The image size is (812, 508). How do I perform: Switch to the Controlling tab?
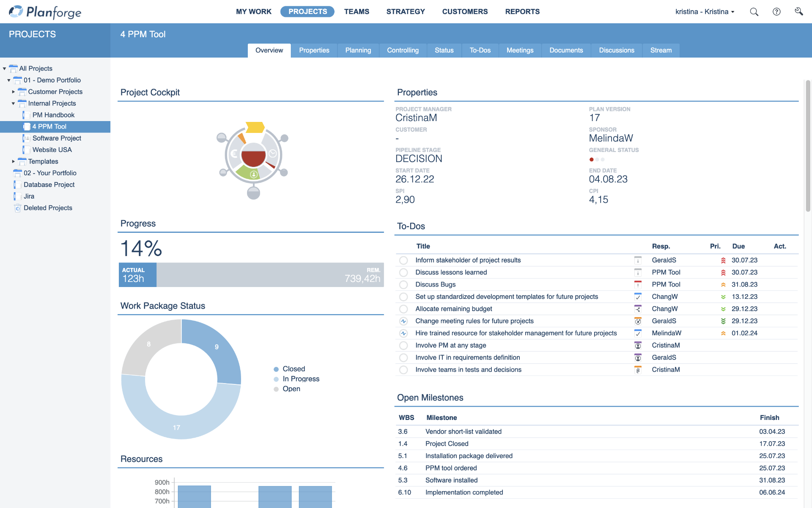coord(403,50)
